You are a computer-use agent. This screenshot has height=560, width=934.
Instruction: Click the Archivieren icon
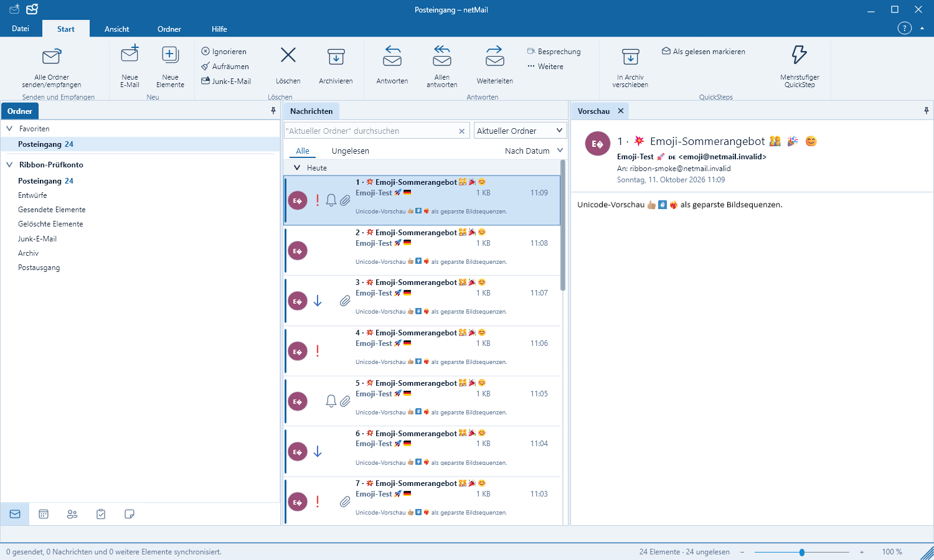336,57
